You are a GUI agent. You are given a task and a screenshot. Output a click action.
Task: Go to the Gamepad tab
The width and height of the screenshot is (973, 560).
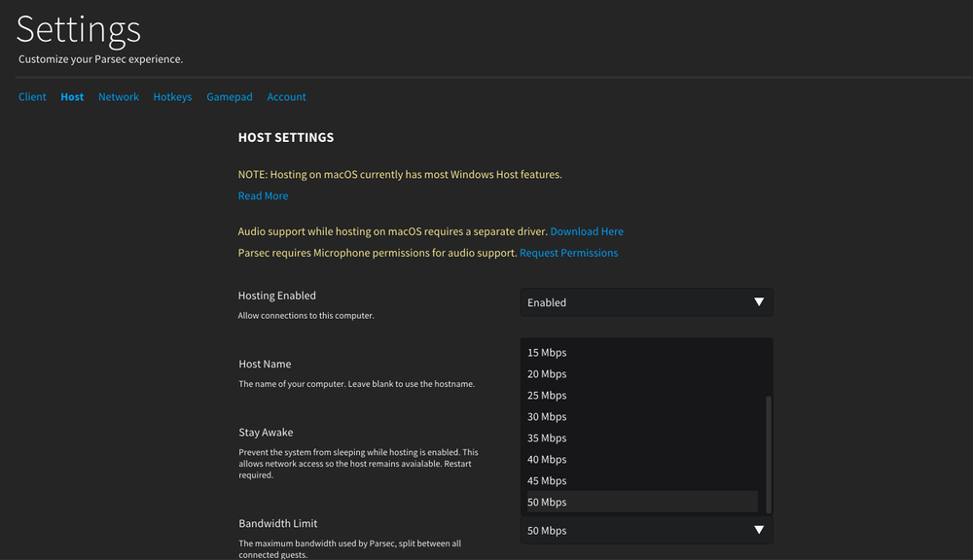[230, 97]
